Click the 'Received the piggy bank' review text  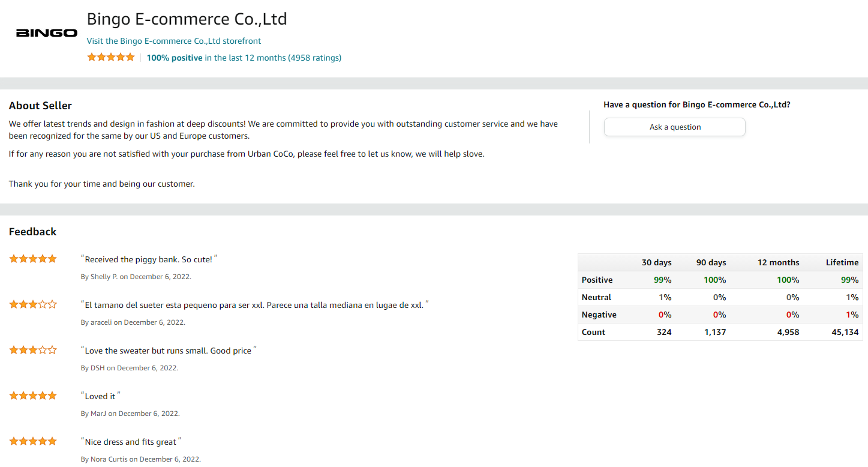(x=149, y=259)
